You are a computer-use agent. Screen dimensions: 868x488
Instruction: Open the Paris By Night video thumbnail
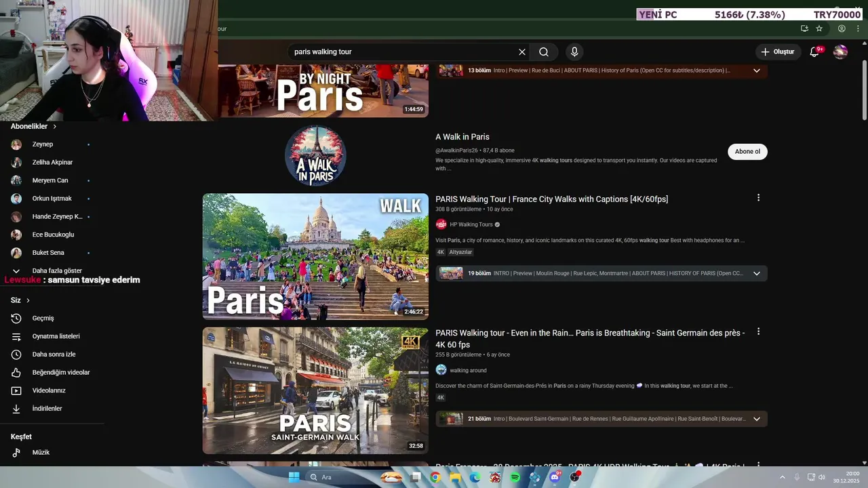tap(323, 91)
